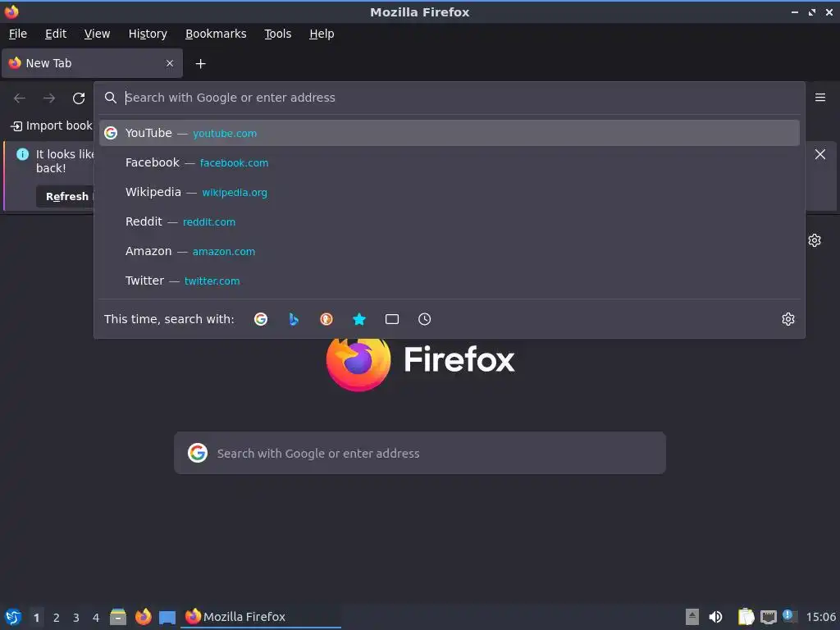The image size is (840, 630).
Task: Switch to workspace 3
Action: (x=76, y=618)
